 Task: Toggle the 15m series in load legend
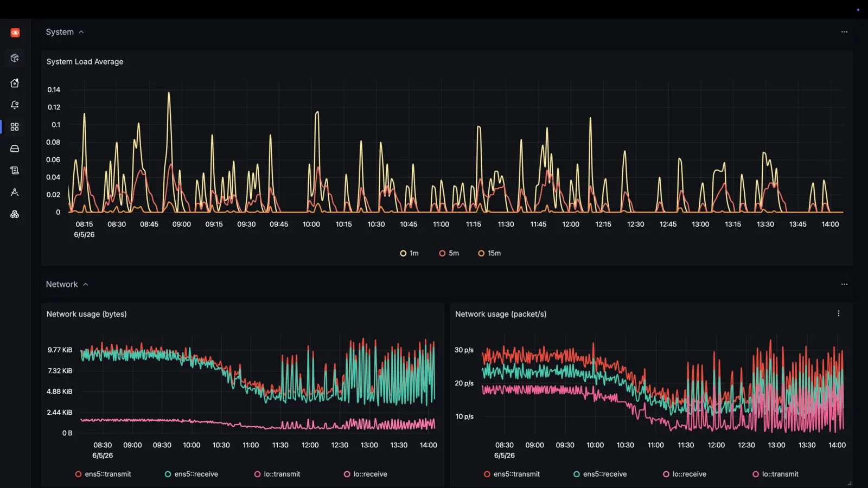click(x=489, y=253)
